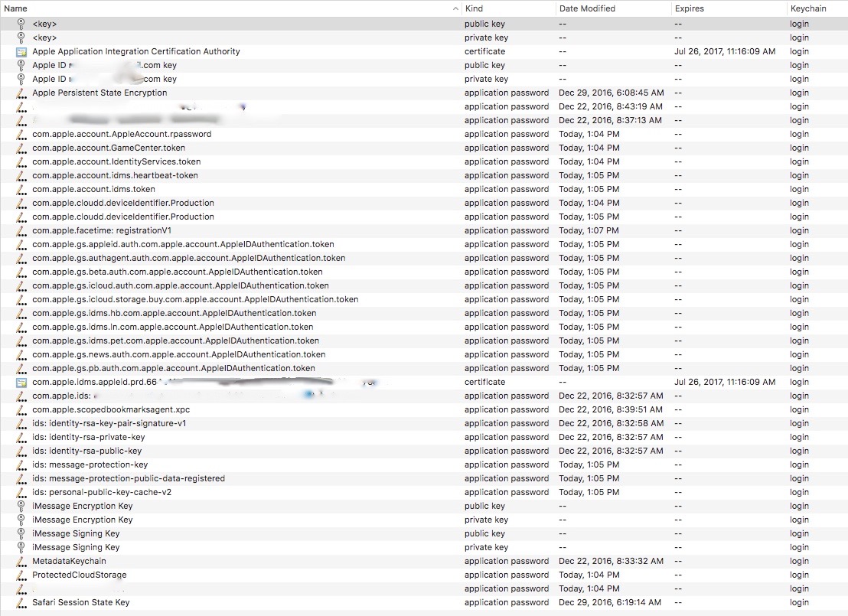This screenshot has height=616, width=848.
Task: Select the com.apple.gs.icloud.auth AppleIDAuthentication.token entry
Action: click(424, 286)
